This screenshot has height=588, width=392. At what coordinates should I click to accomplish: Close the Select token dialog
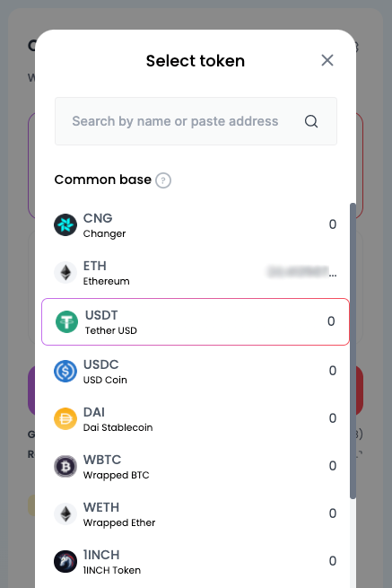click(x=327, y=60)
